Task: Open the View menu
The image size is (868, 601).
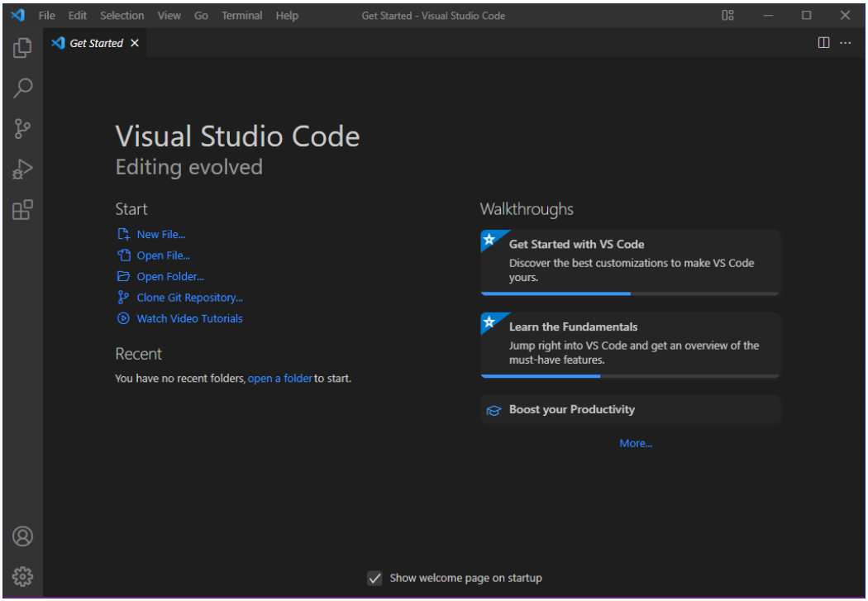Action: [169, 16]
